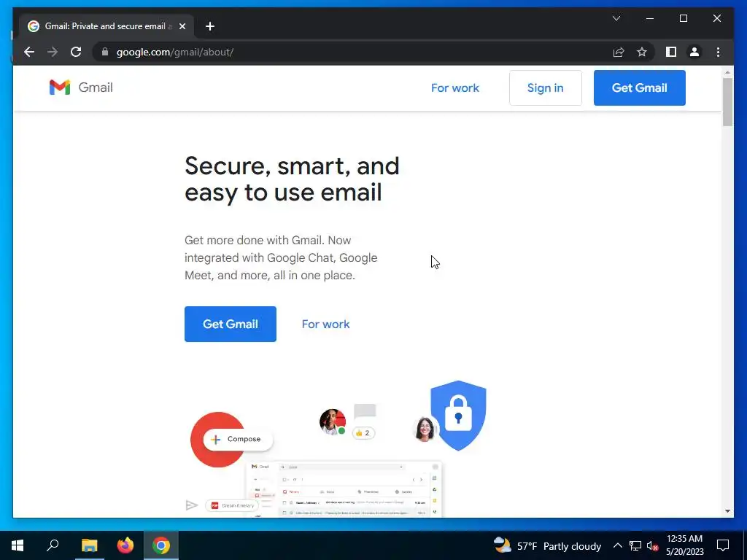747x560 pixels.
Task: Click the Chrome taskbar icon
Action: click(161, 545)
